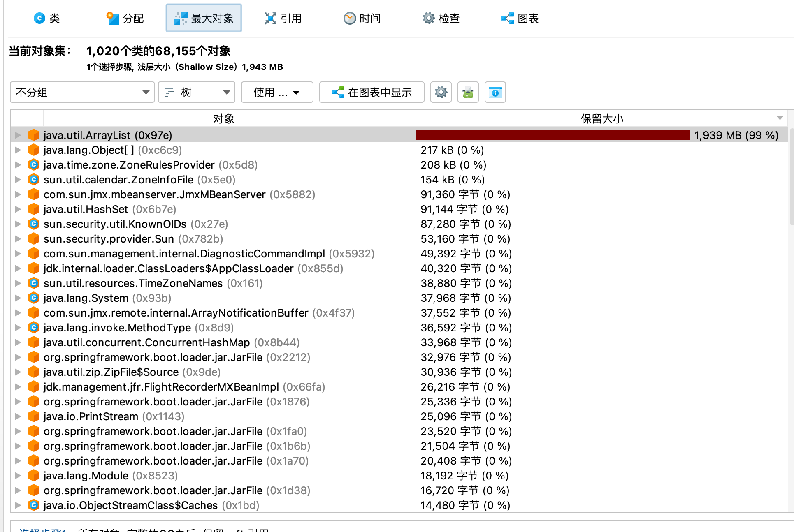Open the 树 view mode dropdown

(197, 92)
